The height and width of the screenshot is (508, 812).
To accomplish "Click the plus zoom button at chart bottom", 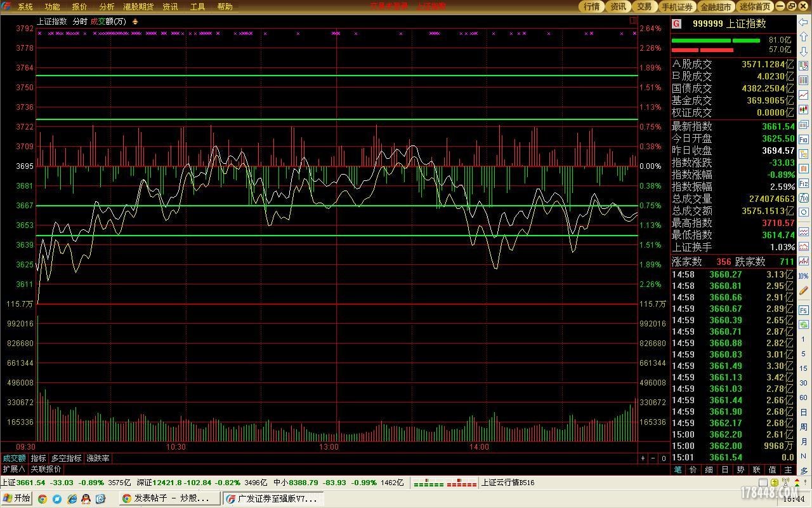I will click(643, 458).
